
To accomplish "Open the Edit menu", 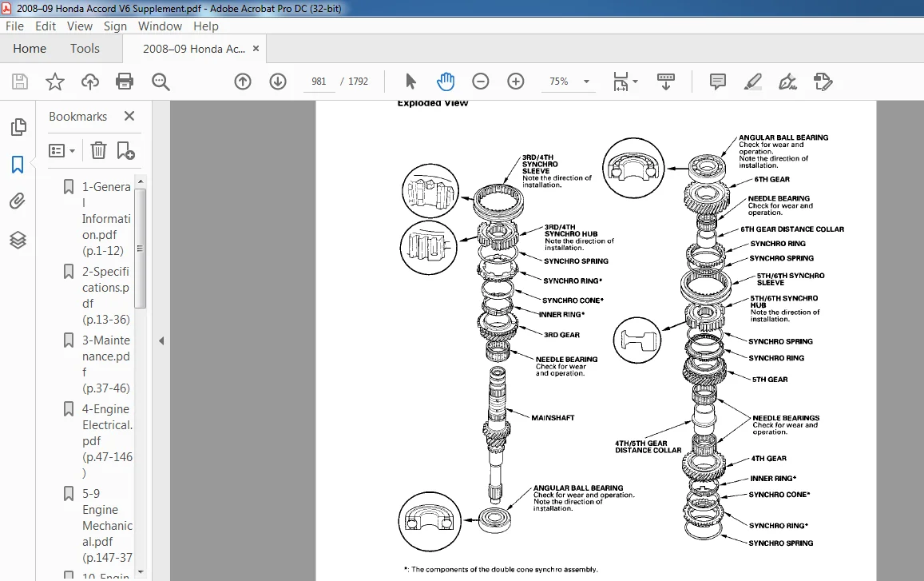I will (46, 26).
